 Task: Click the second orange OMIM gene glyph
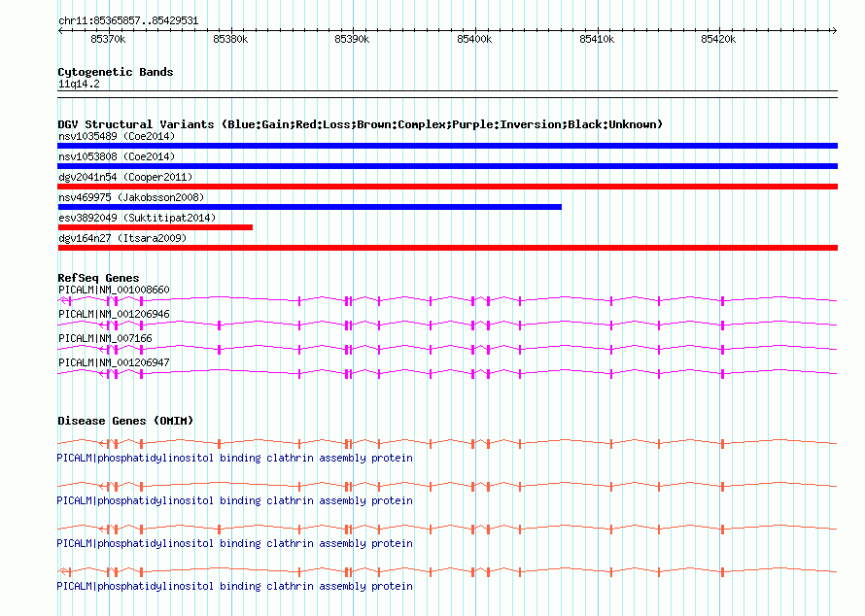click(447, 486)
